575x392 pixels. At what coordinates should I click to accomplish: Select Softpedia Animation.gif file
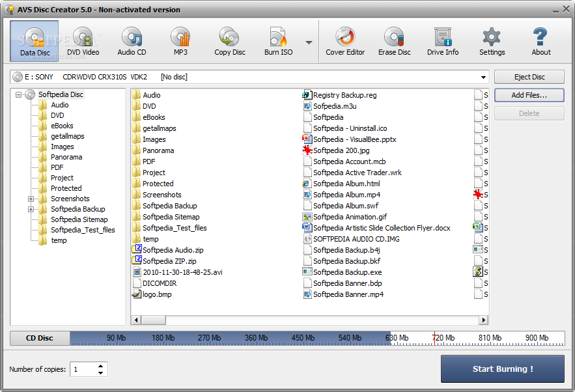click(344, 217)
